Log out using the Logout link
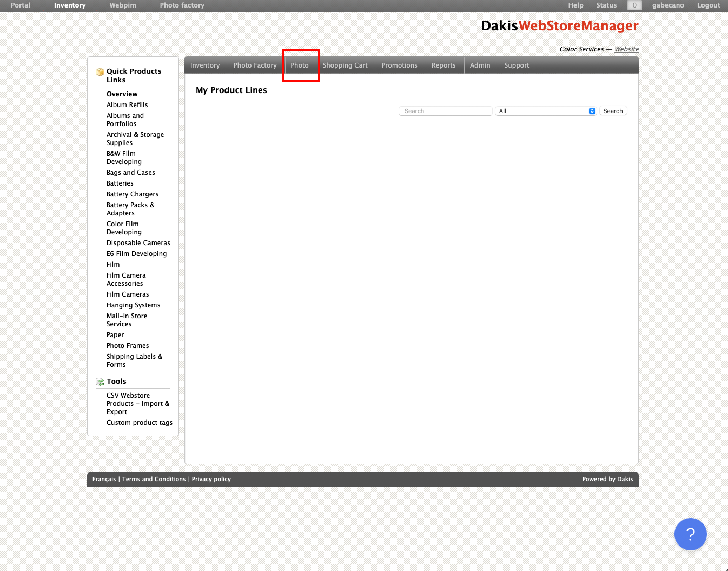728x571 pixels. click(x=708, y=5)
